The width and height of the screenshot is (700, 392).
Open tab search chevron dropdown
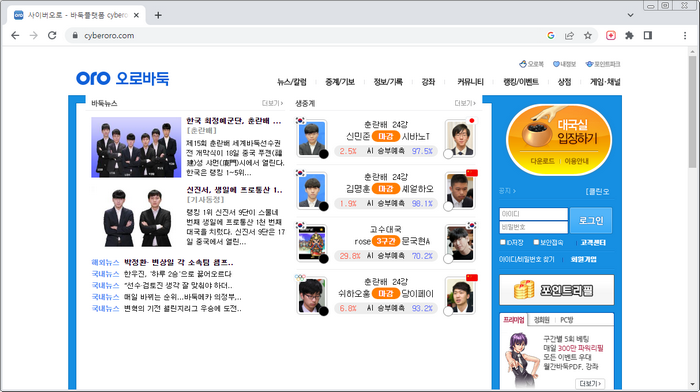[x=630, y=15]
